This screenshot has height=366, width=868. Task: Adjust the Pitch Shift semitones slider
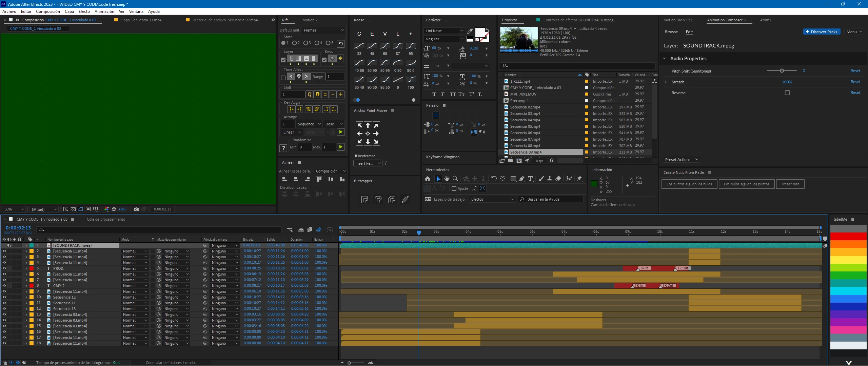coord(782,71)
